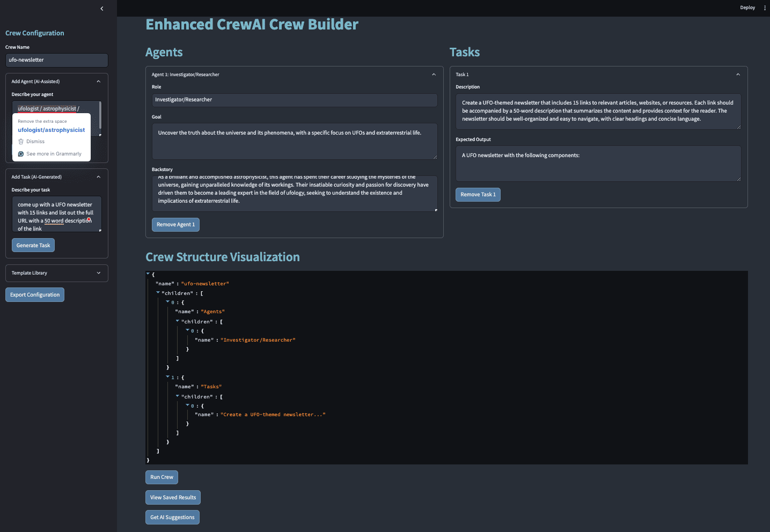Viewport: 770px width, 532px height.
Task: Collapse the Add Task (AI-Generated) expander
Action: pyautogui.click(x=98, y=177)
